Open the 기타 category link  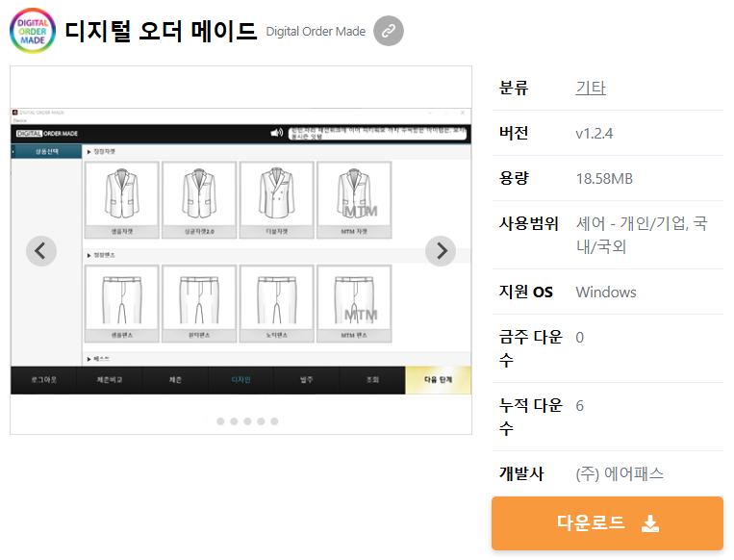tap(591, 88)
